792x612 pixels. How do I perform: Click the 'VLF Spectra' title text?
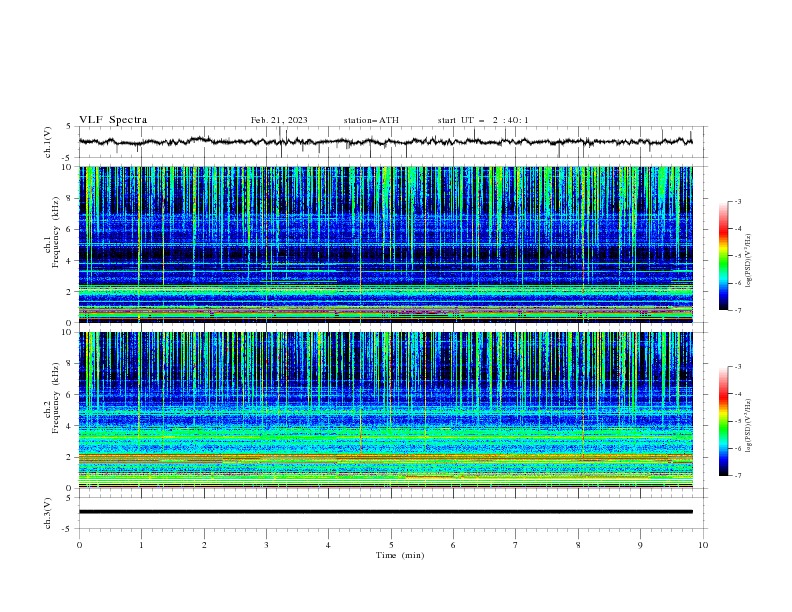point(113,120)
